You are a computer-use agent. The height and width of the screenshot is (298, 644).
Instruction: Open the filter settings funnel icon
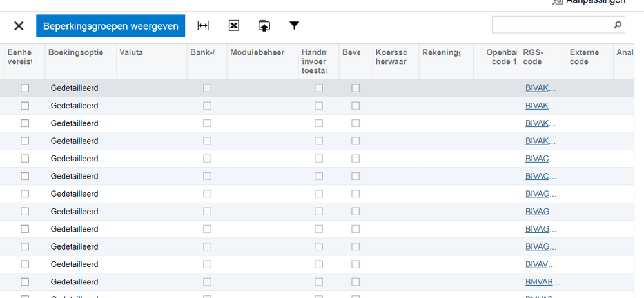[294, 26]
